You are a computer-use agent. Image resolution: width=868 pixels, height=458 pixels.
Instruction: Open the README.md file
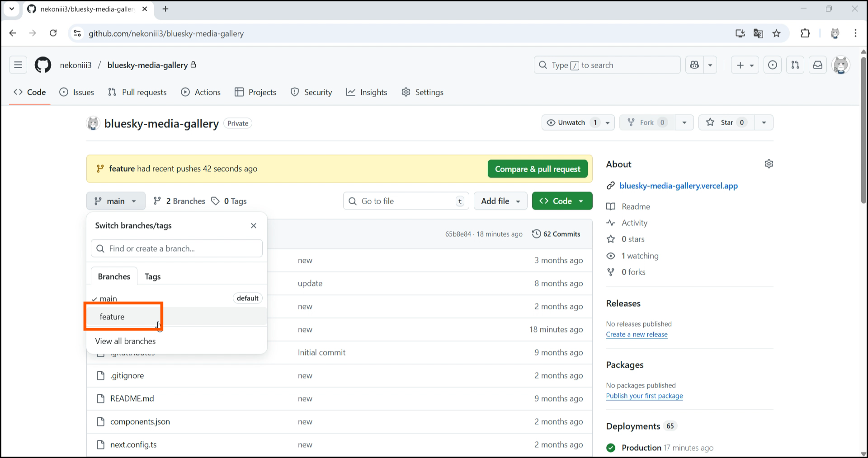[x=132, y=398]
